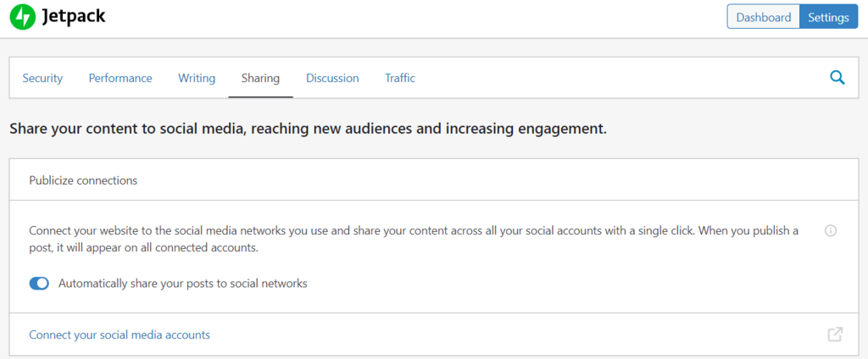Viewport: 868px width, 359px height.
Task: Click the Dashboard button
Action: [763, 17]
